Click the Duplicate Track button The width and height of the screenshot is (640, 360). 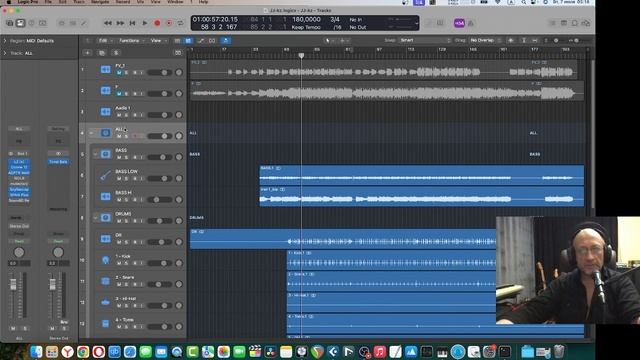[x=102, y=53]
